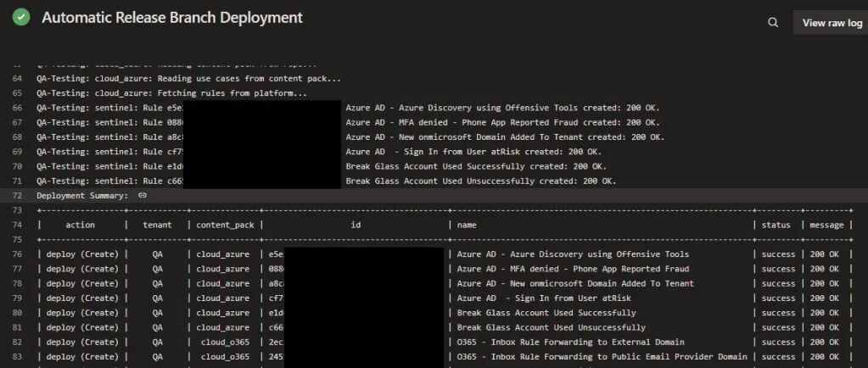Click table name 'New onmicrosoft Domain Added To Tenant'
Viewport: 868px width, 368px height.
602,283
